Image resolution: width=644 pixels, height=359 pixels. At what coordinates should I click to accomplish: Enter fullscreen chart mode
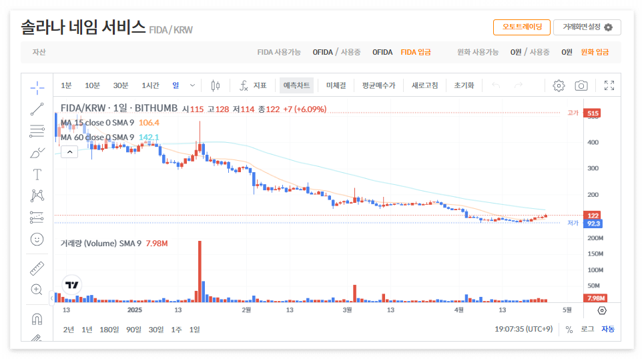pyautogui.click(x=609, y=85)
